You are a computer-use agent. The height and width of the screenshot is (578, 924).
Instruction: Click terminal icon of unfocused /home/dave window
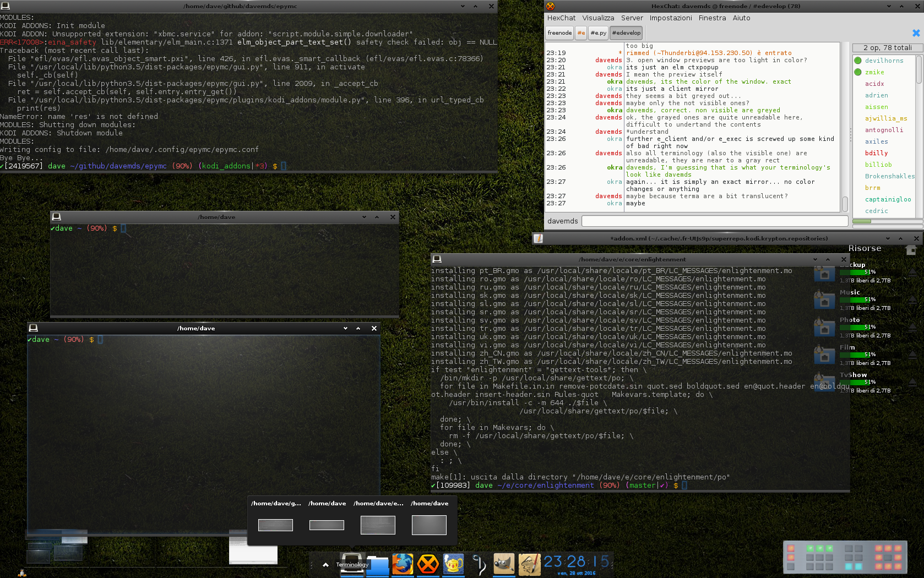(x=56, y=216)
